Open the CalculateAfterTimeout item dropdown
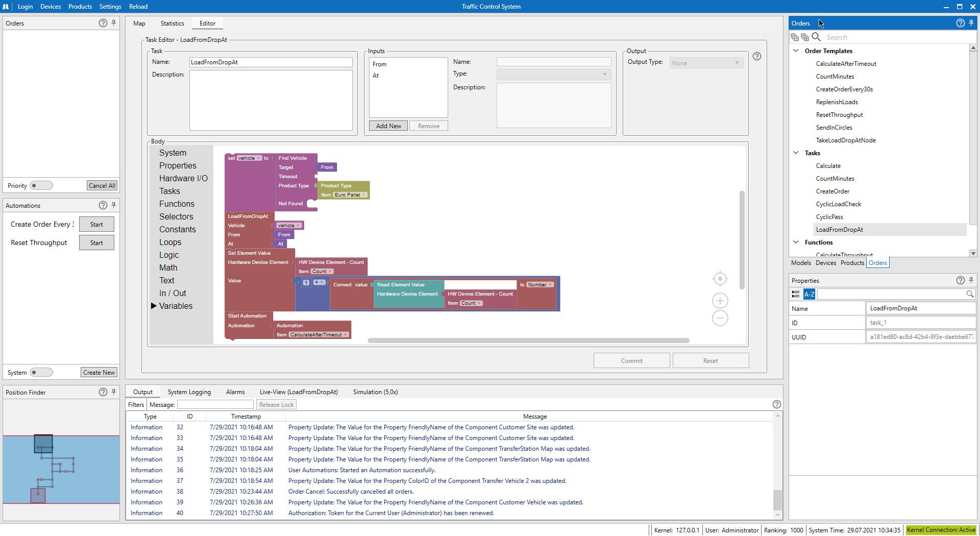 tap(319, 335)
